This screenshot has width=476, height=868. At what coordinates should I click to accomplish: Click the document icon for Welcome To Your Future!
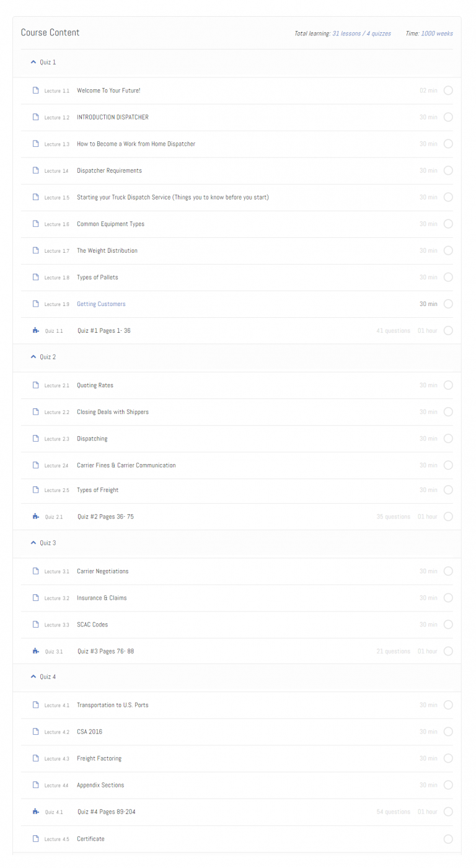coord(35,90)
